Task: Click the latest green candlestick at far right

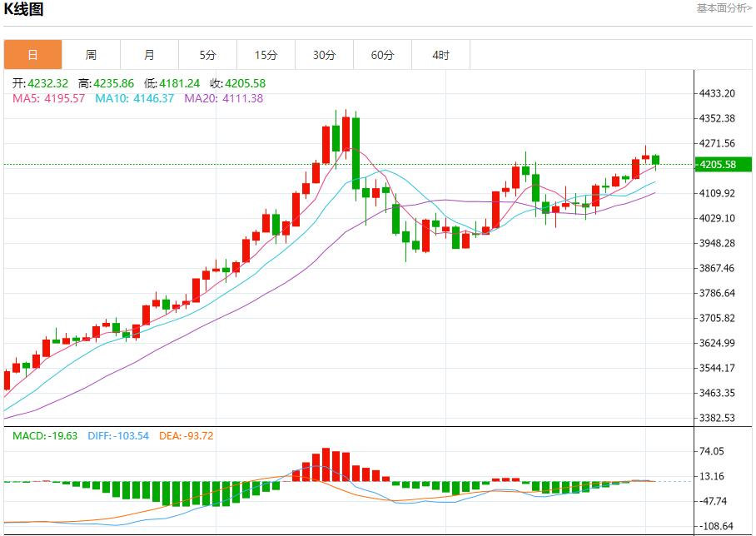Action: (656, 159)
